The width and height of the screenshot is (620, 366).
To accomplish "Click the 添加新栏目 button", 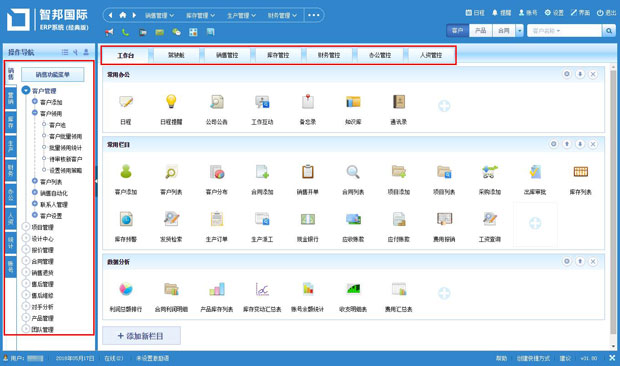I will (141, 336).
